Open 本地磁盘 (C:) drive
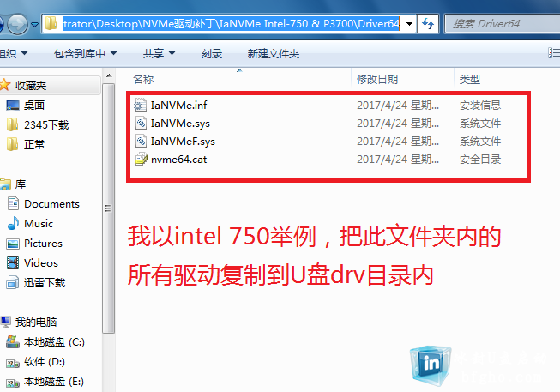The height and width of the screenshot is (392, 560). [54, 342]
